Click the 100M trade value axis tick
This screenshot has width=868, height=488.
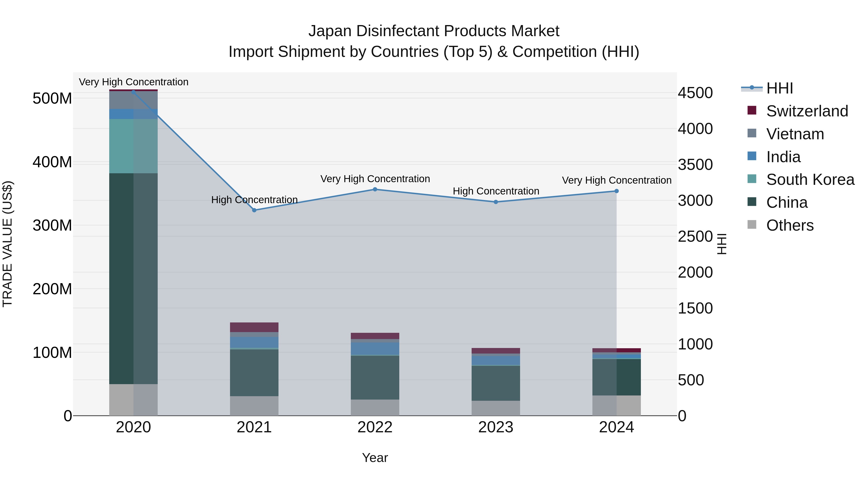click(x=52, y=353)
